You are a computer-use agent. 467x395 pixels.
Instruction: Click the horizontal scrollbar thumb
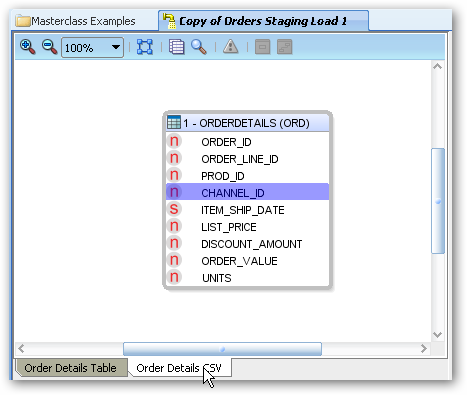coord(222,349)
